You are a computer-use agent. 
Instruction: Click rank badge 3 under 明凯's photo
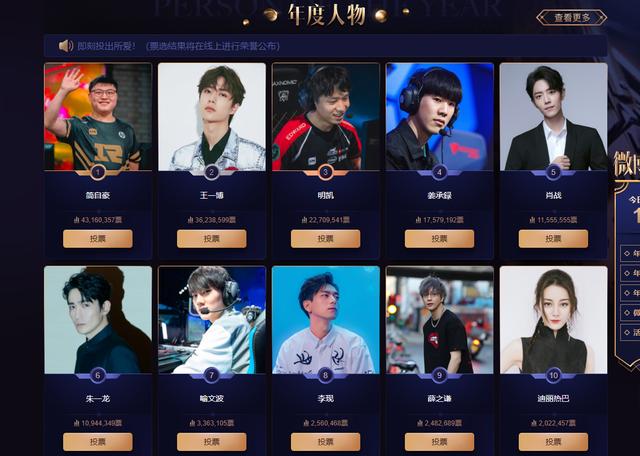325,172
